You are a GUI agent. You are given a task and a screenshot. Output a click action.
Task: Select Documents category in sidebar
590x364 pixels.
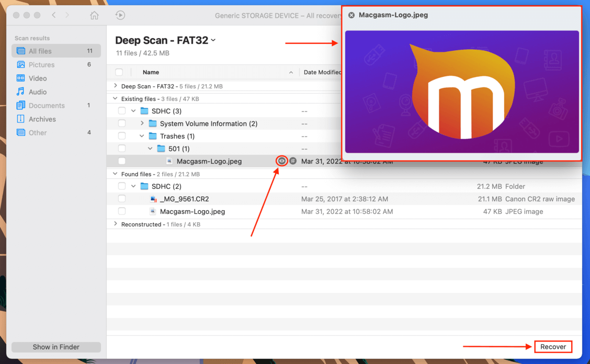[x=56, y=106]
